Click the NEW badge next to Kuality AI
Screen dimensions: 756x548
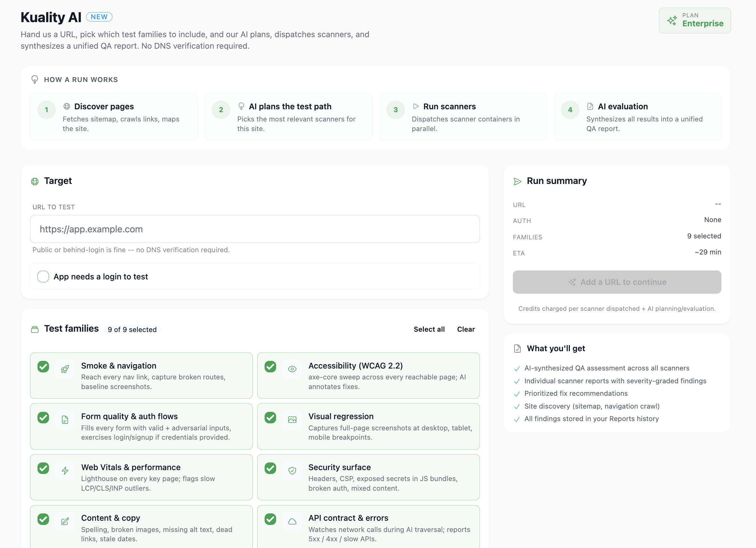point(99,17)
